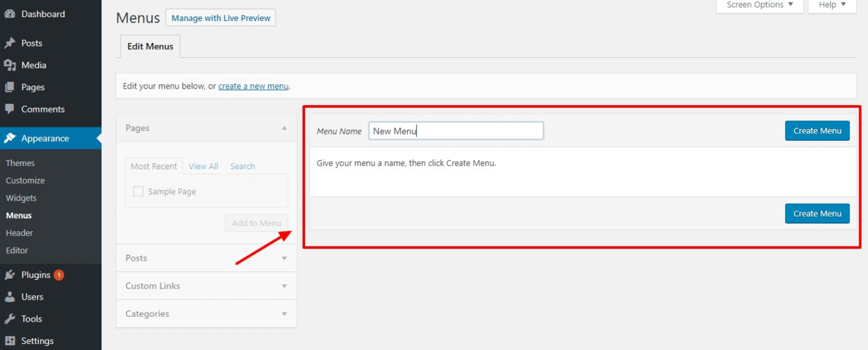Screen dimensions: 868x350
Task: Focus the Menu Name input field
Action: [456, 130]
